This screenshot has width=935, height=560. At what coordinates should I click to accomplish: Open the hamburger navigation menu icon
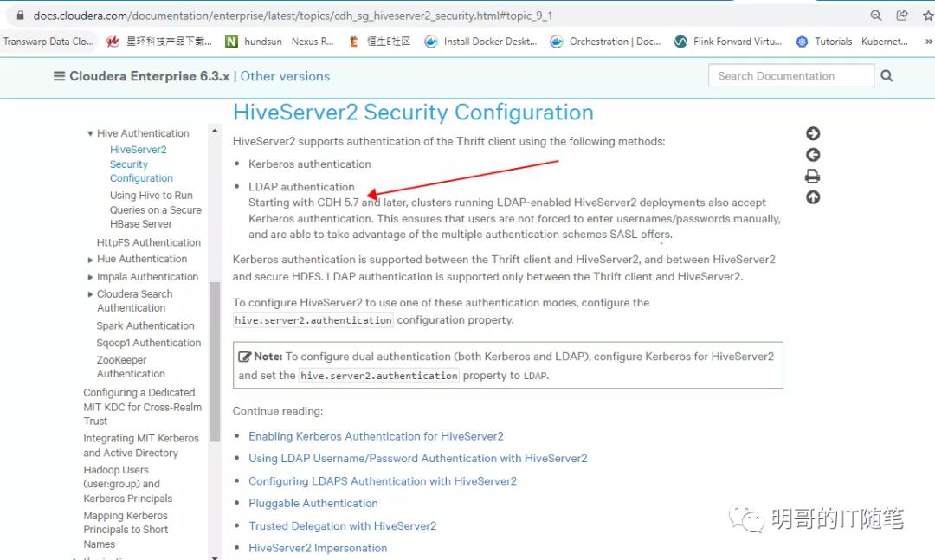(x=59, y=76)
